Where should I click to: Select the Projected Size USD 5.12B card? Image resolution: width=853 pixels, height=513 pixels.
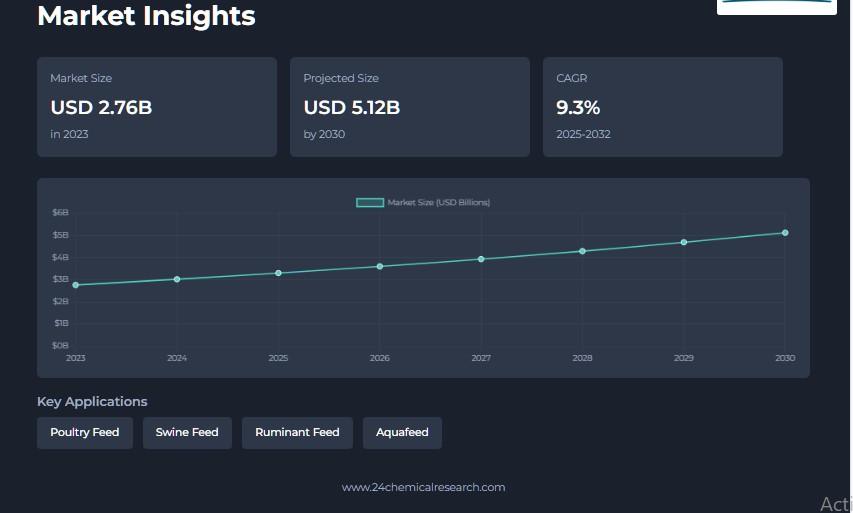[410, 107]
